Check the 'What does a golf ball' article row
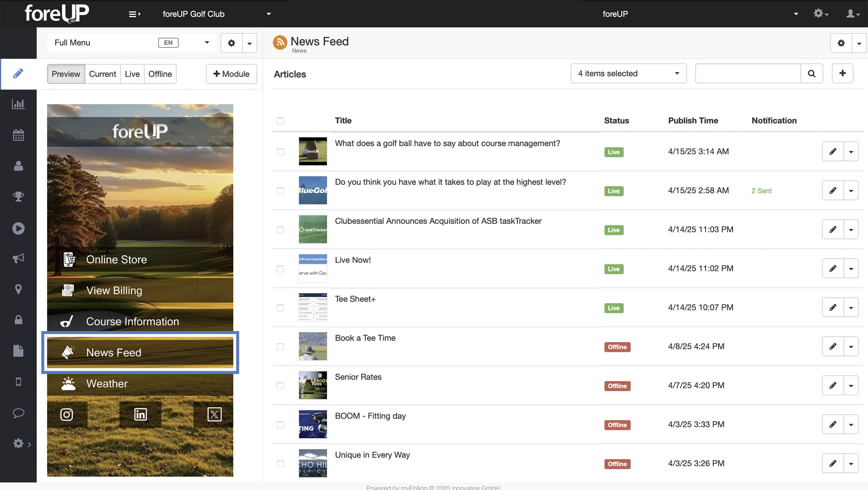868x490 pixels. pos(280,152)
